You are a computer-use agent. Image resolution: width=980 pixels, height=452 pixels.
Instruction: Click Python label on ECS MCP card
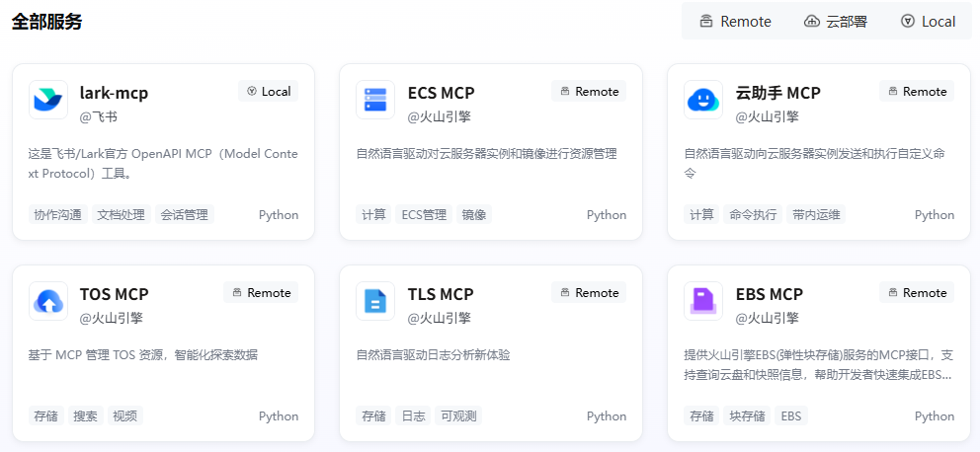point(607,215)
